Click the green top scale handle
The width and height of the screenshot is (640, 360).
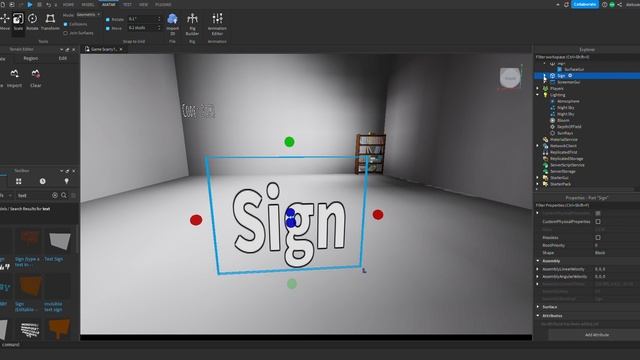pyautogui.click(x=289, y=142)
